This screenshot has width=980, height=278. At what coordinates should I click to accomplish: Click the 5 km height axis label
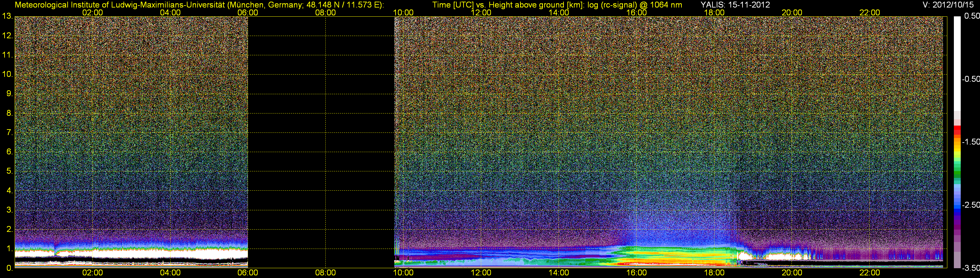[9, 171]
